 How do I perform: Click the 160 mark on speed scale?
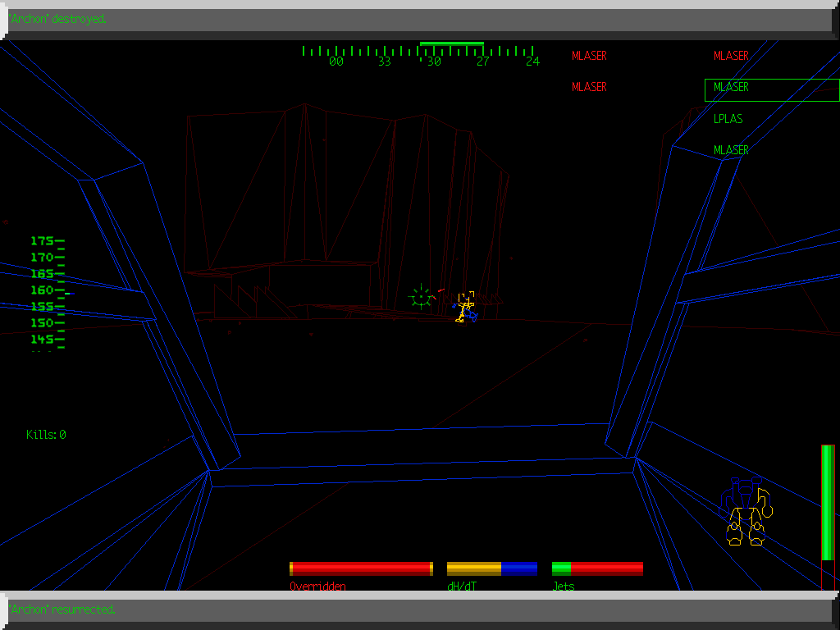(x=42, y=290)
